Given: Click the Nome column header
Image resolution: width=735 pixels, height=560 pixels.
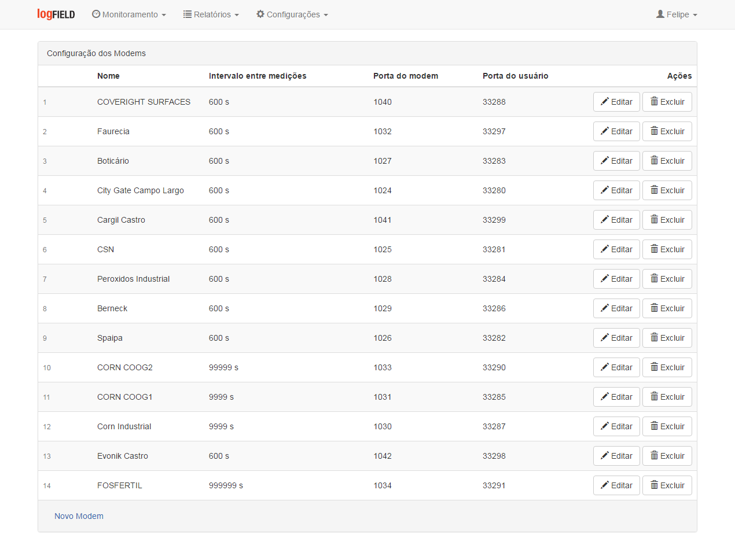Looking at the screenshot, I should click(x=108, y=76).
